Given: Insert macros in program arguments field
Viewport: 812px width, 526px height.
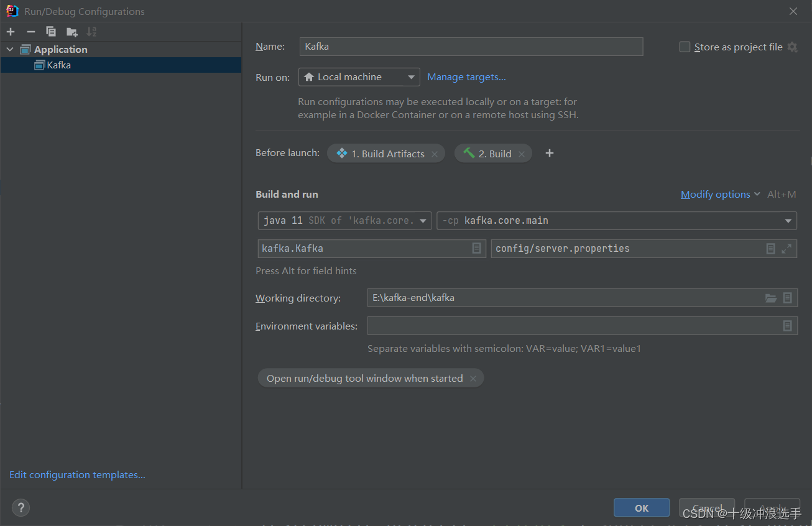Looking at the screenshot, I should [770, 248].
